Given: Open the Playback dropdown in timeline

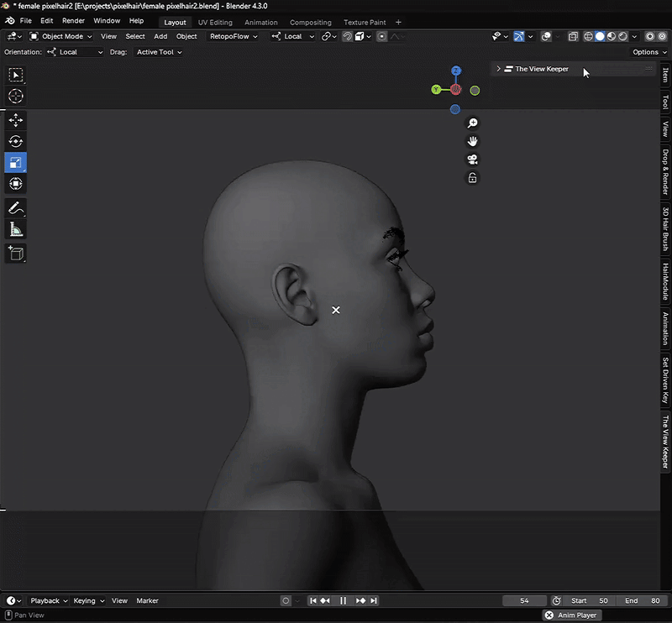Looking at the screenshot, I should 49,600.
